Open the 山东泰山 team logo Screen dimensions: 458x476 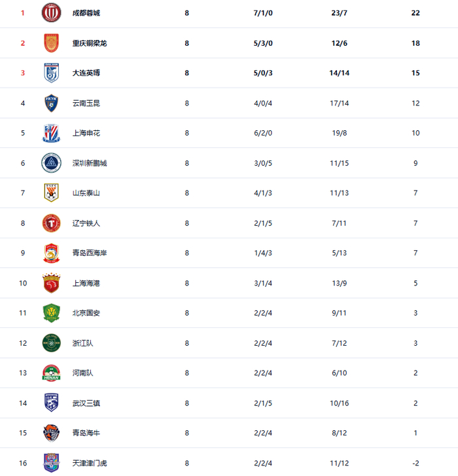click(x=51, y=193)
